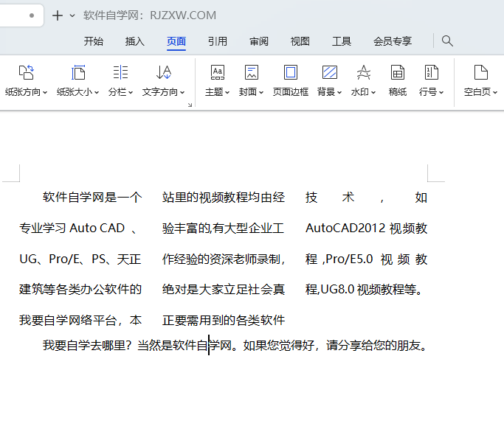Click title text '软件自学网: RJZXW.COM'
The width and height of the screenshot is (504, 443).
coord(150,15)
